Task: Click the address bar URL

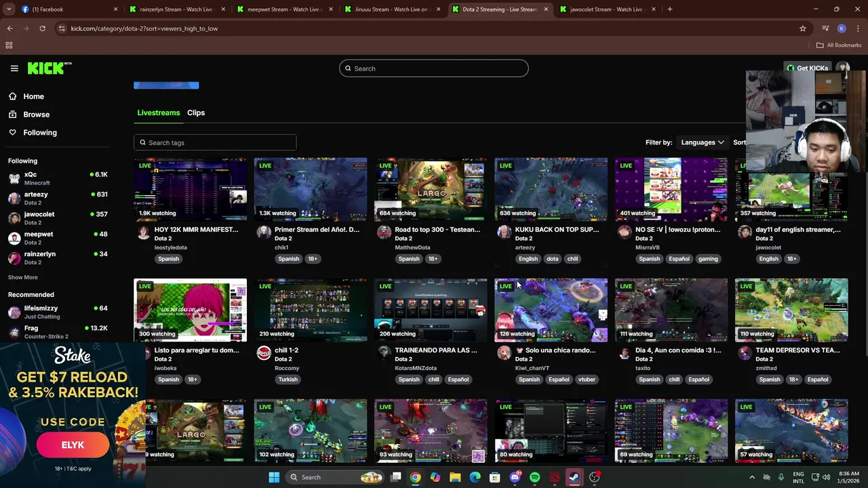Action: pos(144,28)
